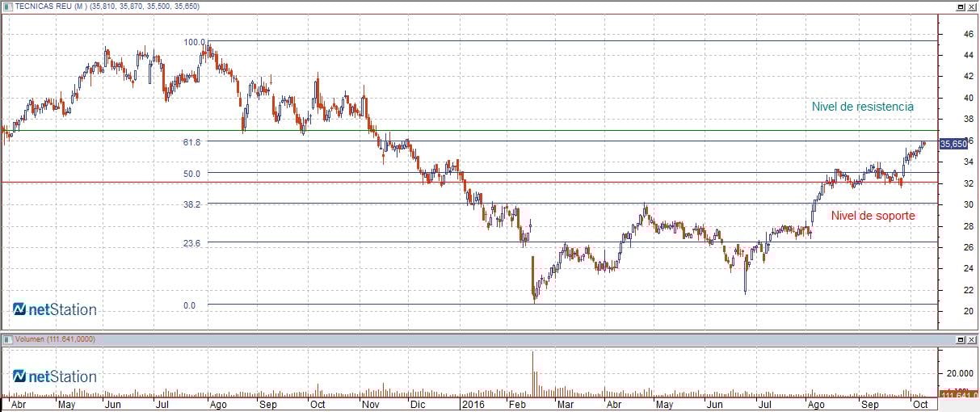Close the Volumen panel
The image size is (980, 412).
tap(972, 339)
